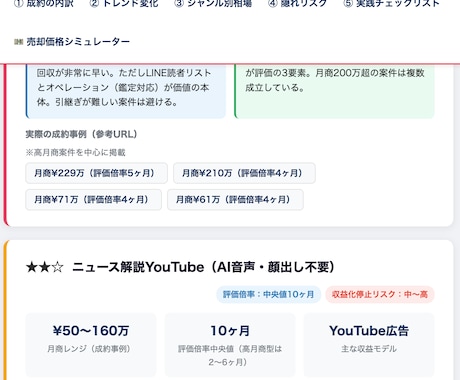The width and height of the screenshot is (460, 380).
Task: Open the 月商¥210万（評価倍率4ヶ月） case link
Action: 244,173
